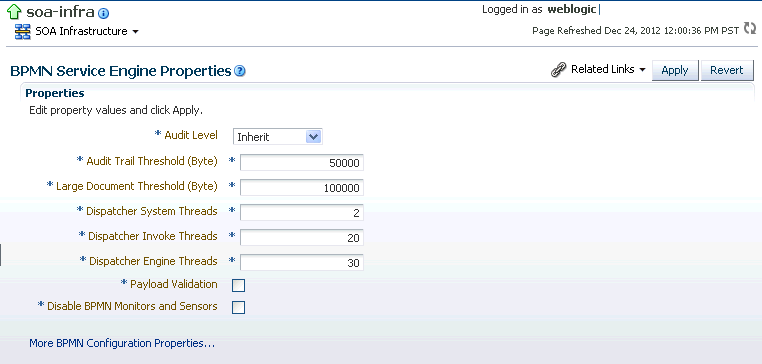
Task: Click the 'Edit property values and click Apply' text
Action: point(116,110)
